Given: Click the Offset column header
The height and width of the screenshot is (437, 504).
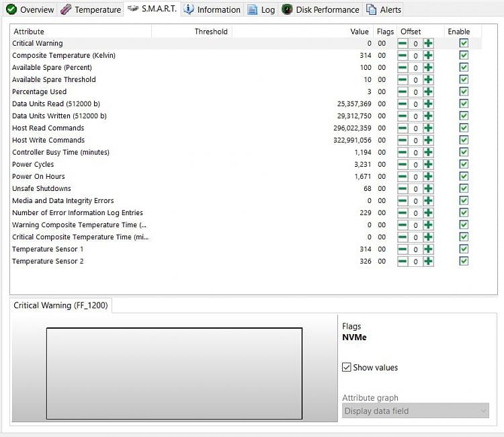Looking at the screenshot, I should pyautogui.click(x=421, y=32).
